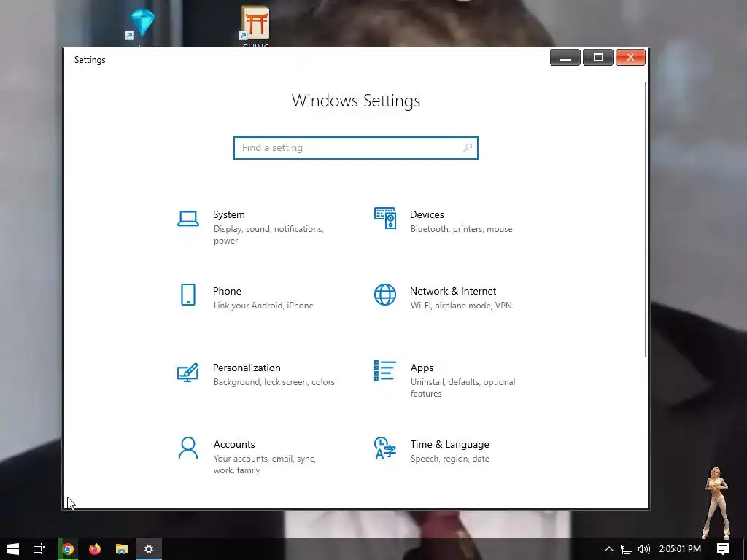The height and width of the screenshot is (560, 747).
Task: Open the System settings heading
Action: click(228, 215)
